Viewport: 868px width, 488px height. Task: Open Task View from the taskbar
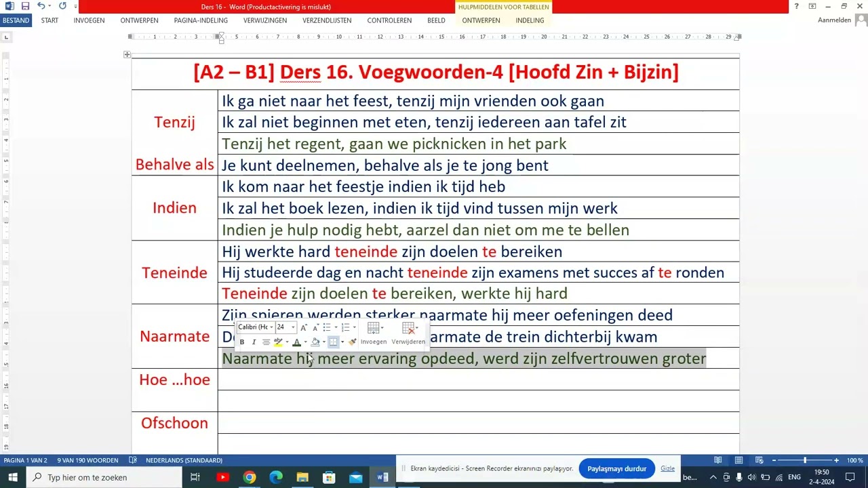[195, 477]
